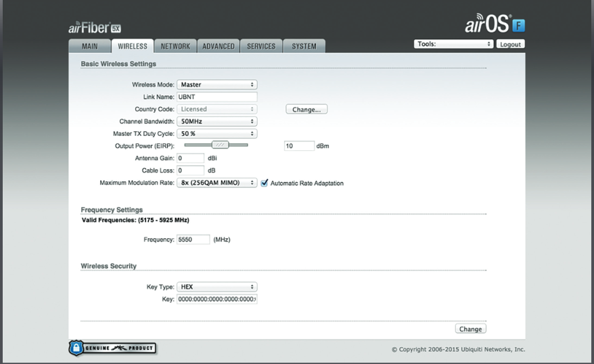Go to the ADVANCED tab
The width and height of the screenshot is (594, 364).
point(219,46)
